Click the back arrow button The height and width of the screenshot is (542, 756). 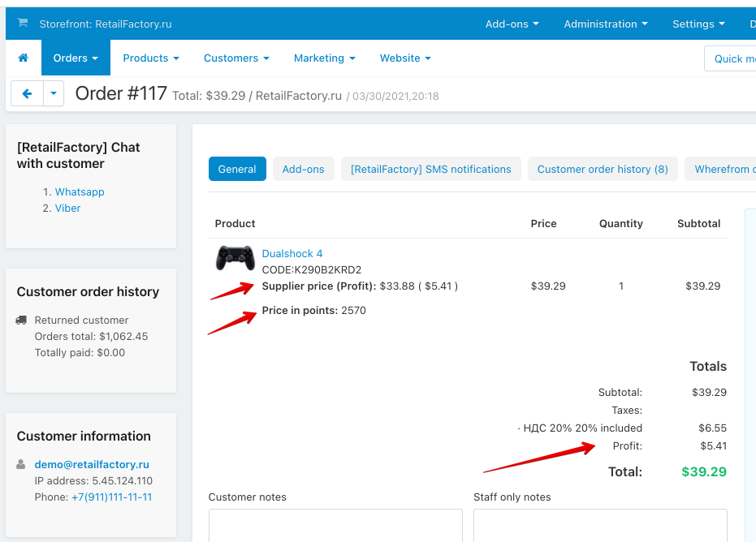pos(27,93)
